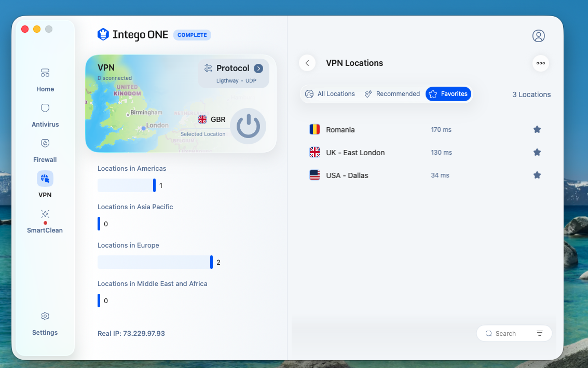Screen dimensions: 588x368
Task: Switch to the Recommended tab
Action: pos(392,94)
